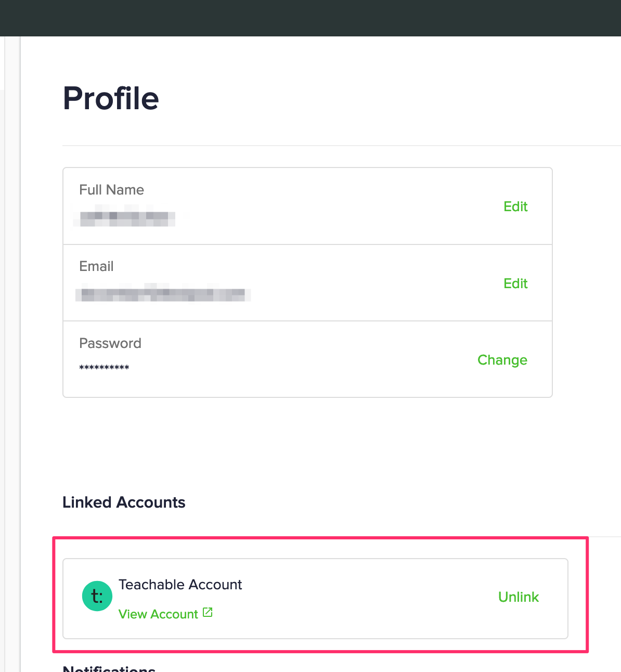
Task: Select the masked password asterisks
Action: [104, 368]
